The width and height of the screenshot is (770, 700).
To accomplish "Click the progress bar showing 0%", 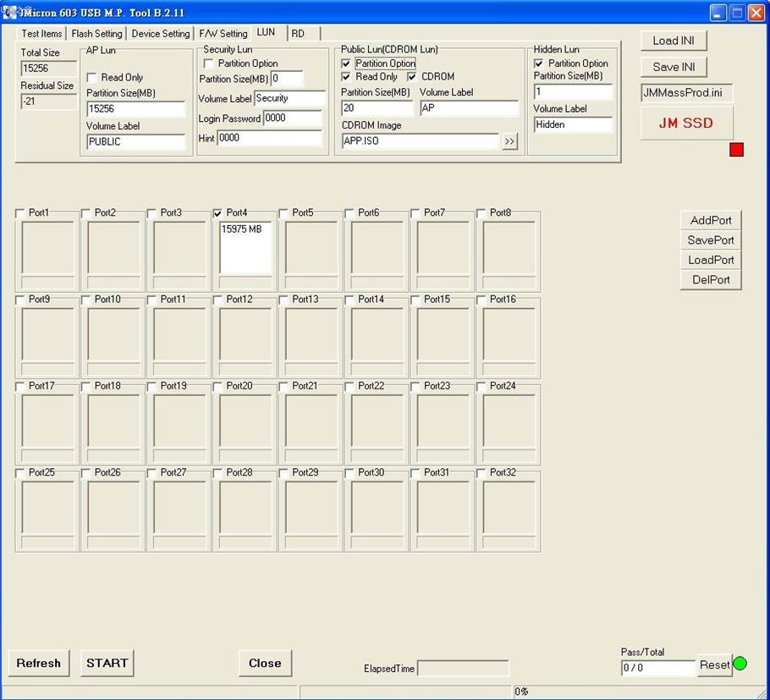I will (533, 692).
